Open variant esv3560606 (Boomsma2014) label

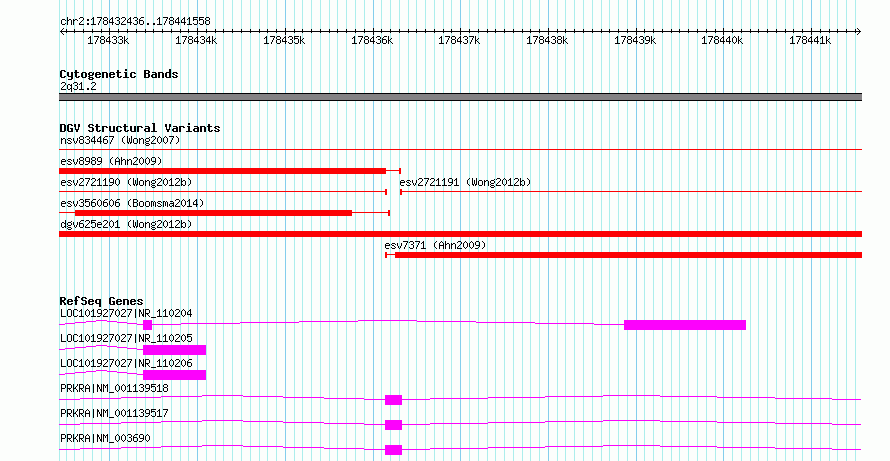[x=132, y=203]
